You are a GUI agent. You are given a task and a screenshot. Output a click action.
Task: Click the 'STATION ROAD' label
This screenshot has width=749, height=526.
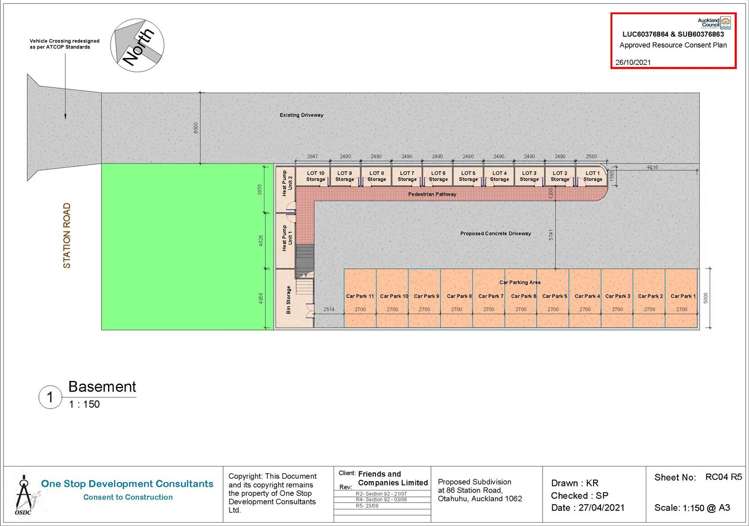67,236
